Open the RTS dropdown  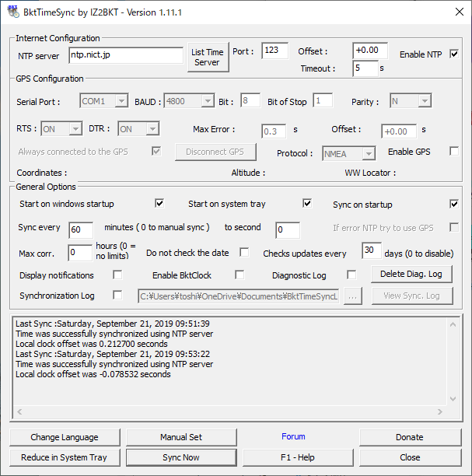[x=61, y=128]
